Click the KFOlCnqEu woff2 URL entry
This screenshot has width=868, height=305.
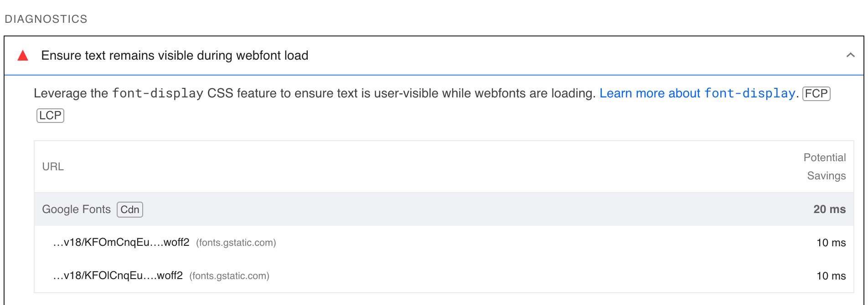tap(118, 276)
